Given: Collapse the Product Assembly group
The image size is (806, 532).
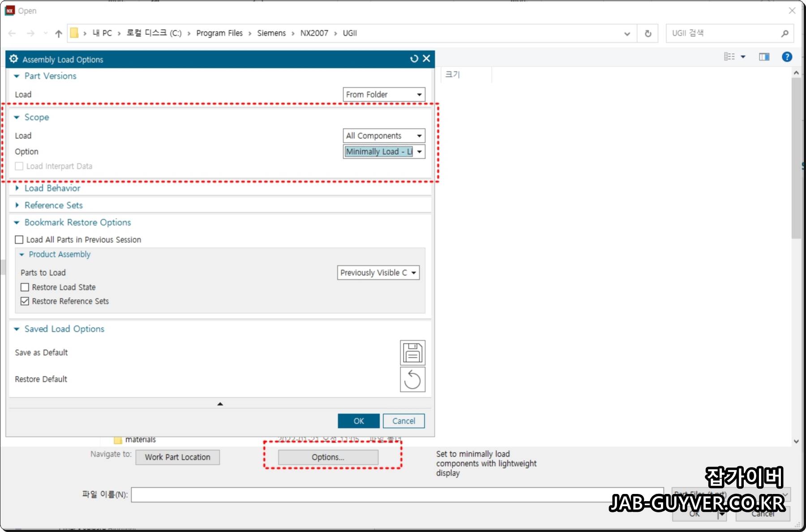Looking at the screenshot, I should [21, 255].
